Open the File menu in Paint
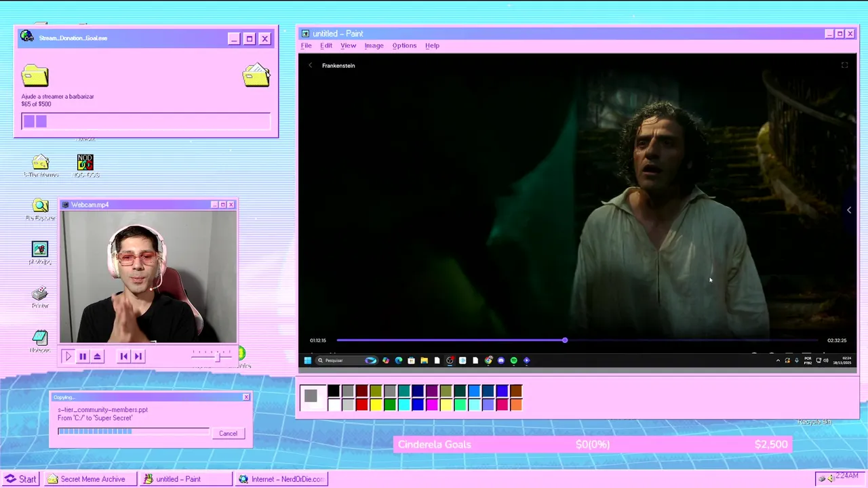This screenshot has height=488, width=868. [307, 45]
